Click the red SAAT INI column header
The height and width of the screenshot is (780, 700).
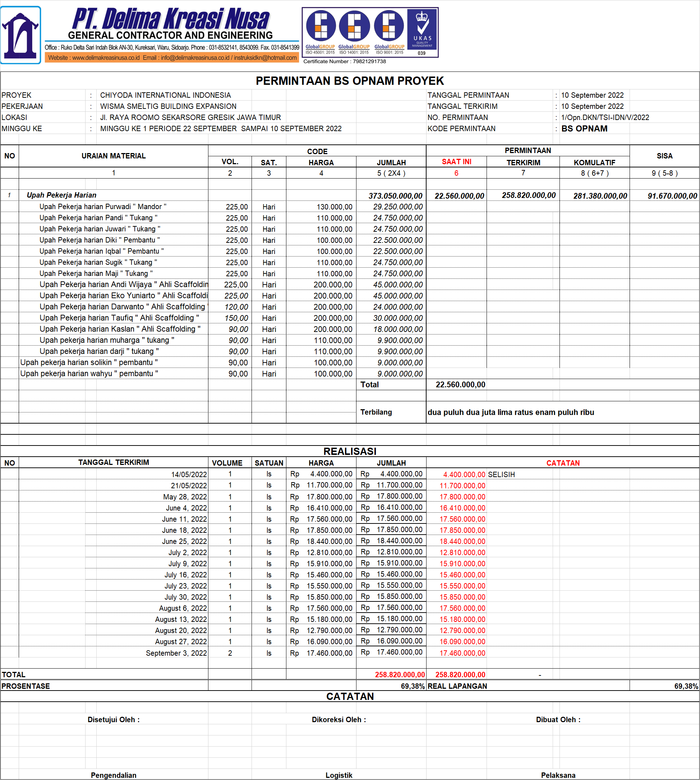[456, 162]
